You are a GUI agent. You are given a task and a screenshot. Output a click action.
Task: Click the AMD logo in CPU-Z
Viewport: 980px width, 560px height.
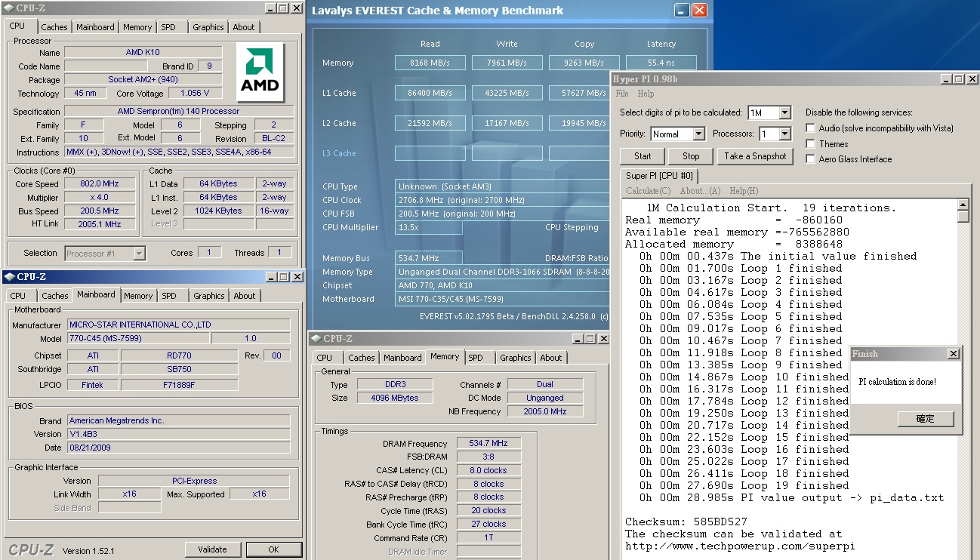click(260, 72)
